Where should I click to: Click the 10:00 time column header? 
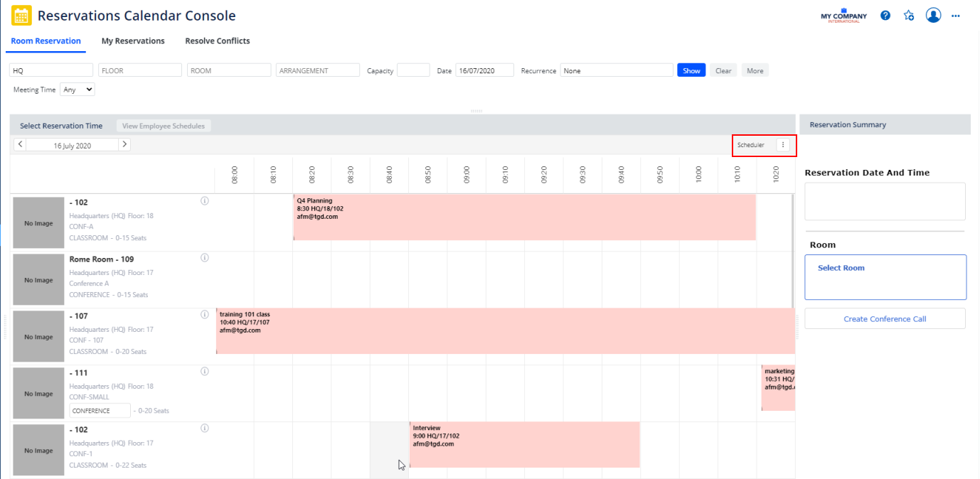click(x=698, y=175)
